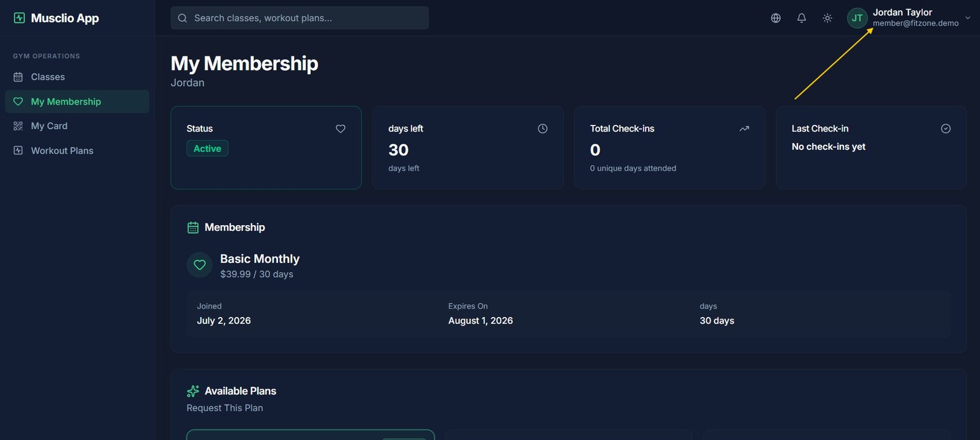Click the My Card QR code icon
The height and width of the screenshot is (440, 980).
point(18,126)
